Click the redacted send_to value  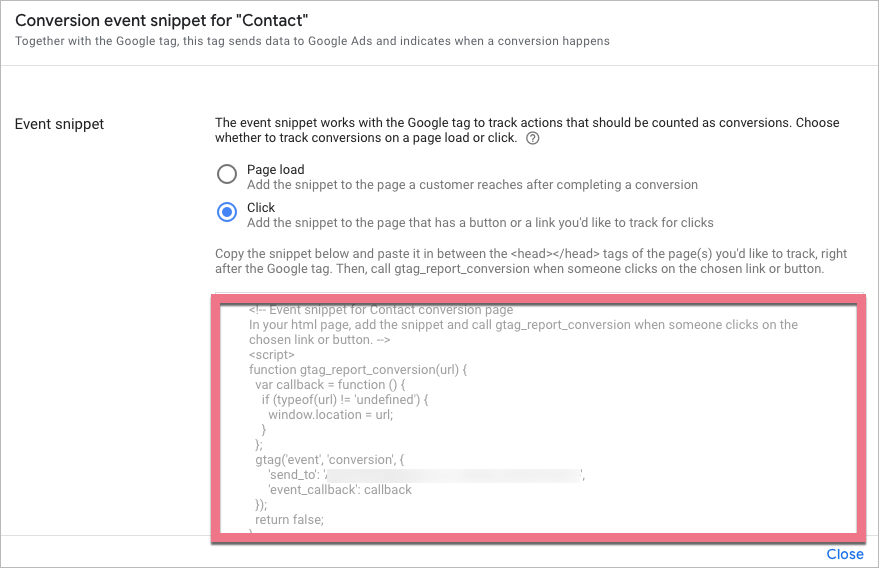click(455, 475)
